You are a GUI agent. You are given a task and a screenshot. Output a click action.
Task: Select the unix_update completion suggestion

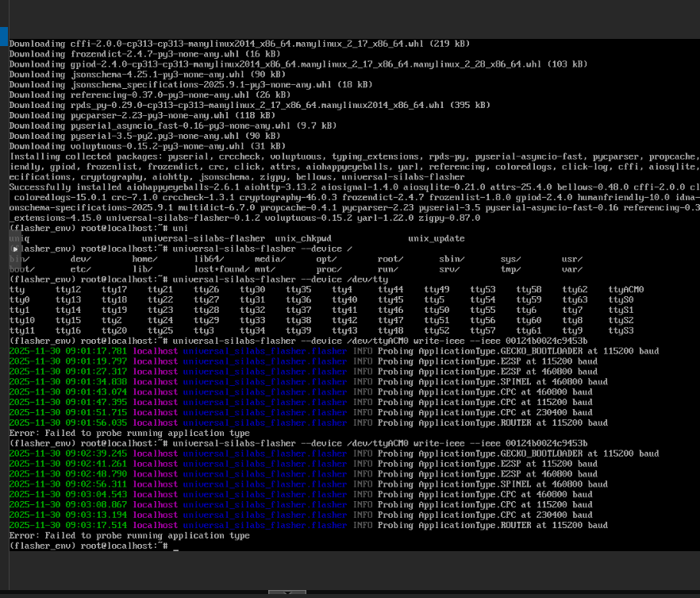pyautogui.click(x=437, y=238)
